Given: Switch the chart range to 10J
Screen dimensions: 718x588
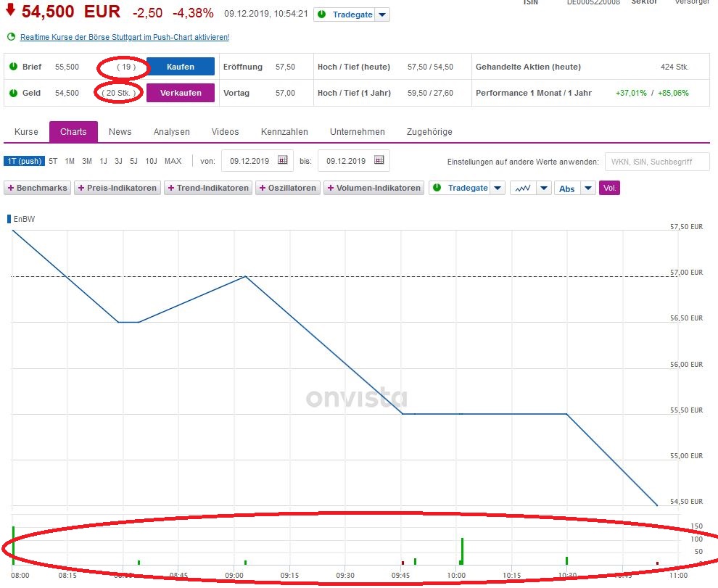Looking at the screenshot, I should [151, 161].
